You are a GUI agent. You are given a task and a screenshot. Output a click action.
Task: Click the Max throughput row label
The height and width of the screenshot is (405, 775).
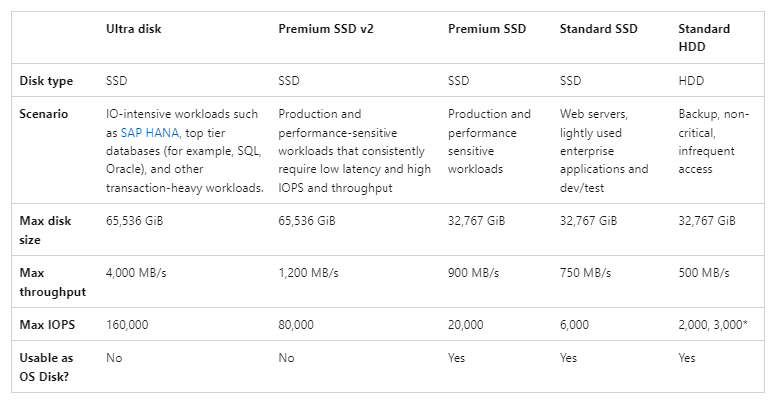[x=52, y=282]
